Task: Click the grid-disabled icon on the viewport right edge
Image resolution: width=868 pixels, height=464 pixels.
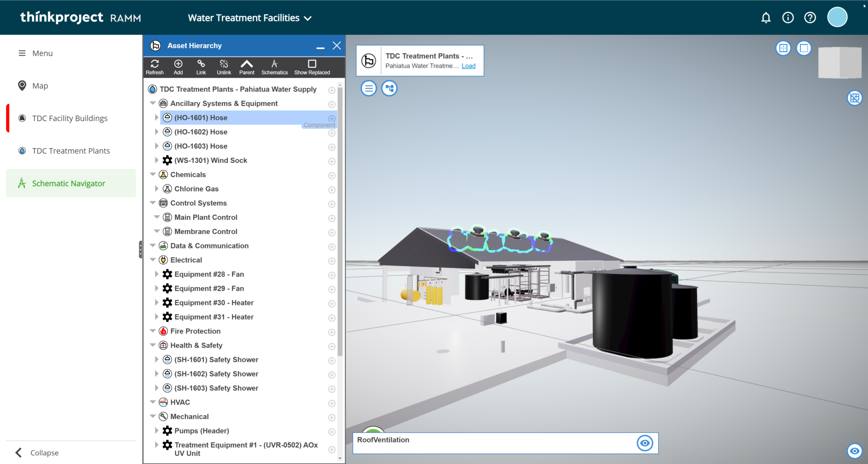Action: 855,98
